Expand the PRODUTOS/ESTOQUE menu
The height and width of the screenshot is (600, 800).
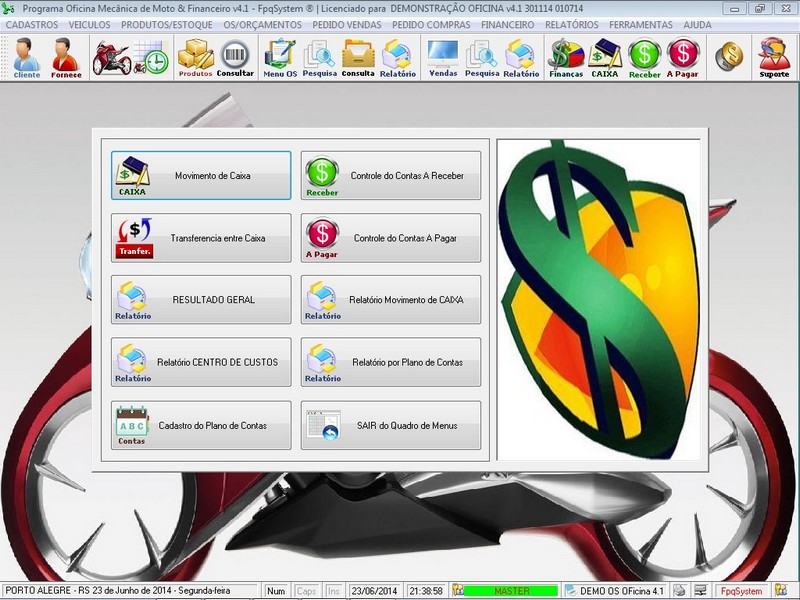click(168, 24)
